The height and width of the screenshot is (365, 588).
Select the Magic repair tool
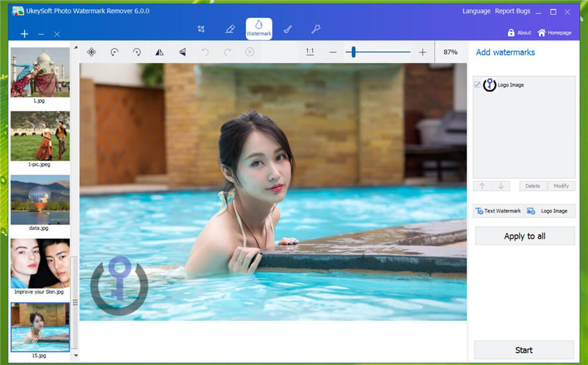tap(316, 28)
